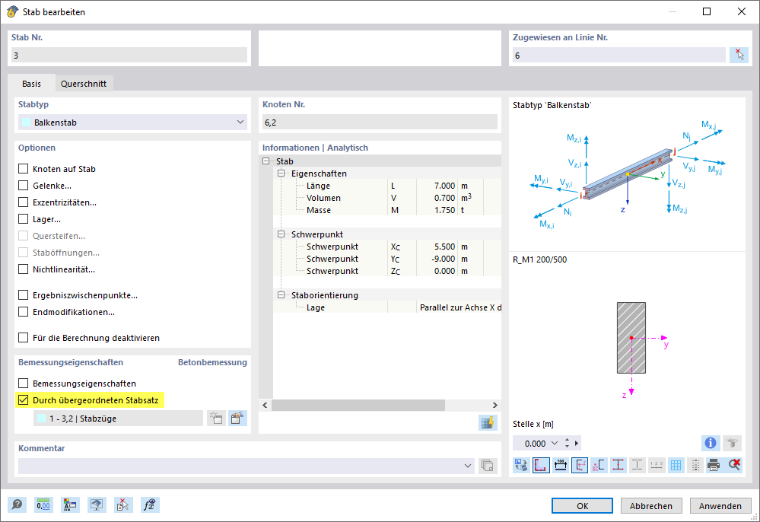Toggle the L-shaped stress points outline icon
The image size is (760, 522).
pos(541,465)
